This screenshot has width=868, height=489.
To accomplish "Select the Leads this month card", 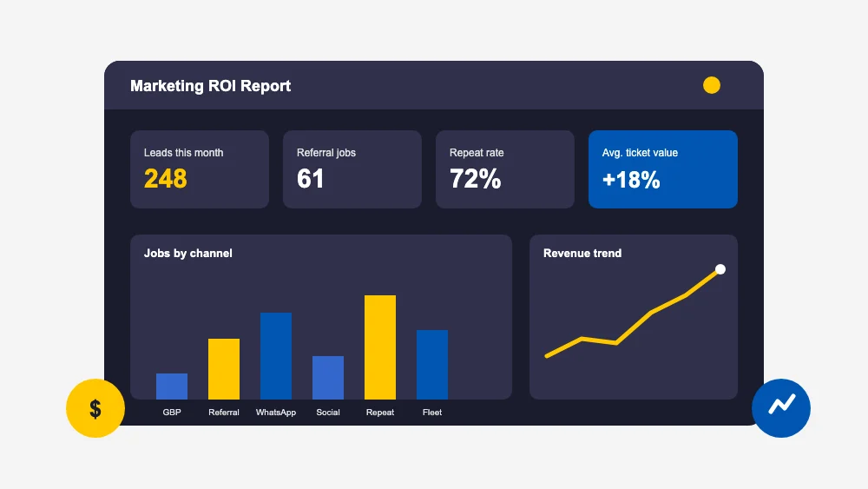I will 200,169.
